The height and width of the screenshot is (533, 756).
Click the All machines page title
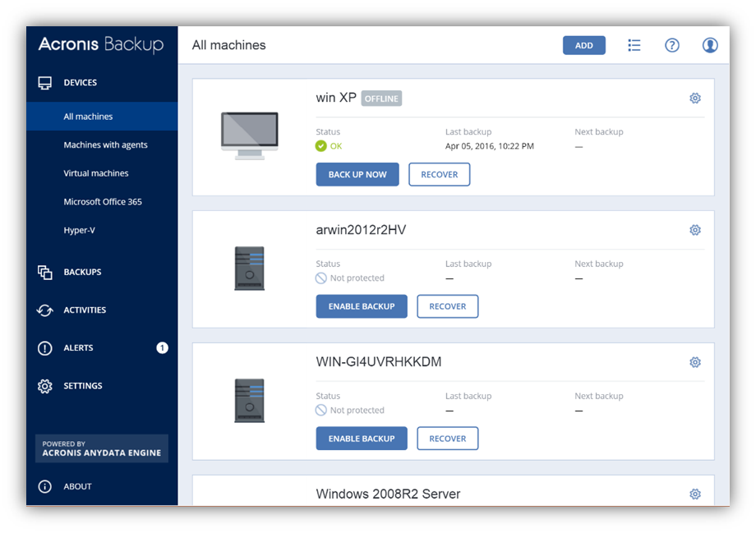[x=229, y=45]
